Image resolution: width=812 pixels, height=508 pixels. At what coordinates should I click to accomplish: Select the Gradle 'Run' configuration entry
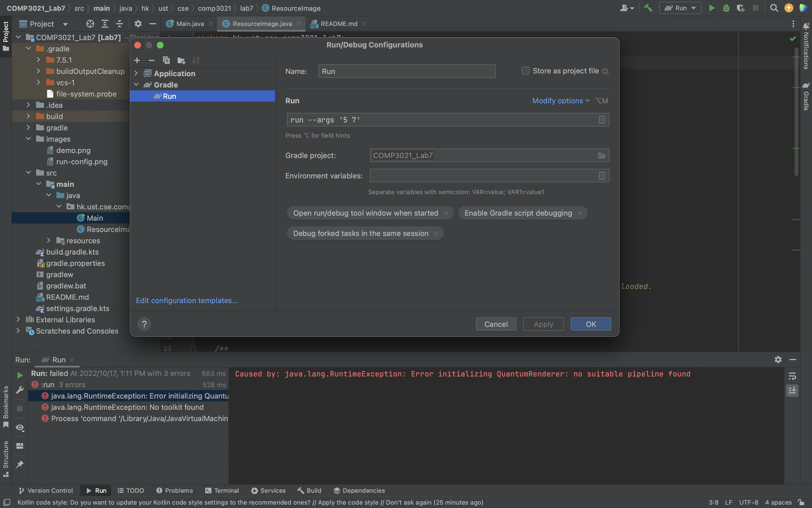[202, 96]
